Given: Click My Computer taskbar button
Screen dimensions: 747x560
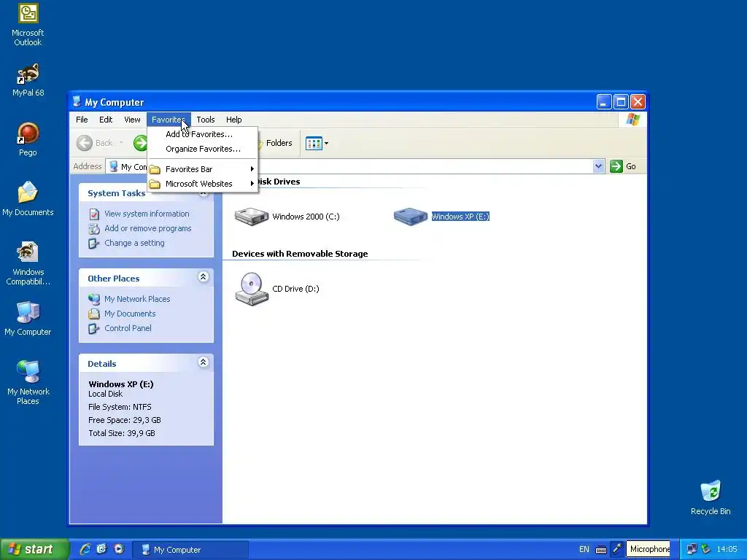Looking at the screenshot, I should [x=190, y=550].
